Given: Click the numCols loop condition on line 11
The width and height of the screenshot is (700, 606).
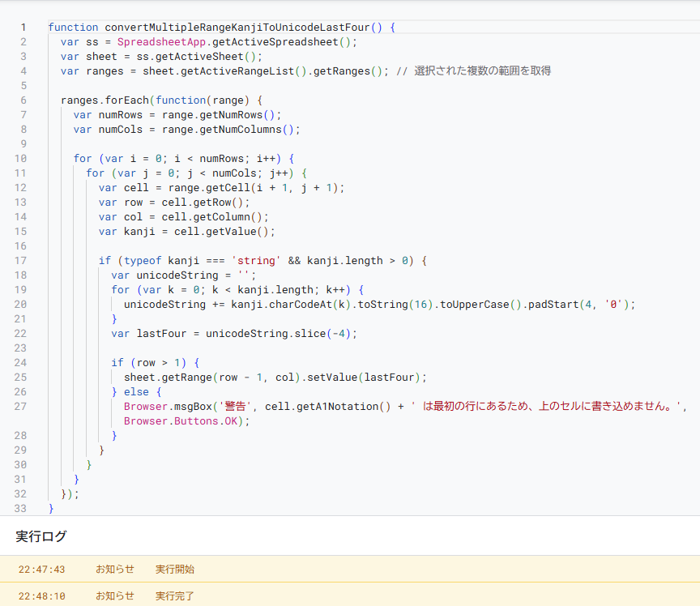Looking at the screenshot, I should [x=221, y=173].
